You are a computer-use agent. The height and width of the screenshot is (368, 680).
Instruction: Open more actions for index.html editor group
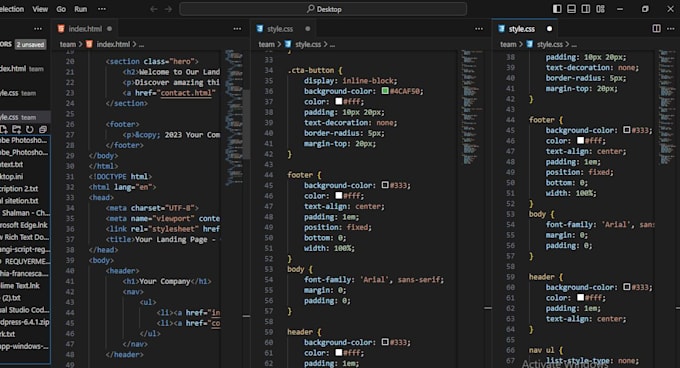pos(237,29)
